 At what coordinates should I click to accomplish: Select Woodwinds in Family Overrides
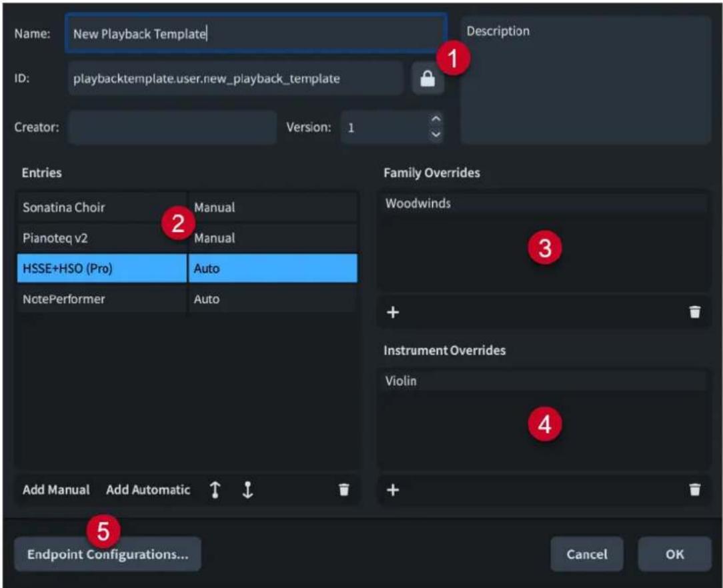pyautogui.click(x=543, y=203)
